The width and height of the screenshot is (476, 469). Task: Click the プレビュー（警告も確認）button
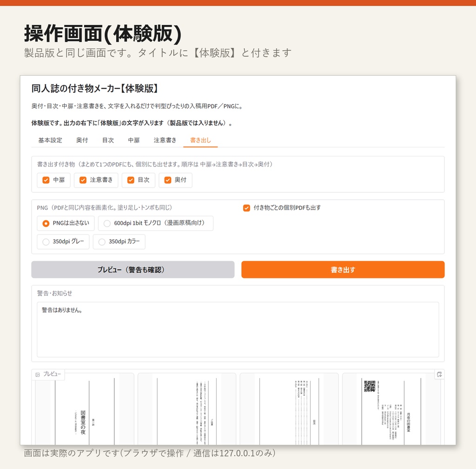click(133, 269)
